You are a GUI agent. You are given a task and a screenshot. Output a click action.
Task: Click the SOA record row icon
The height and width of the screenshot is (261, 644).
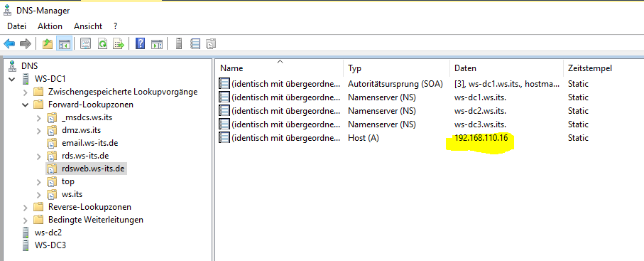[x=224, y=84]
